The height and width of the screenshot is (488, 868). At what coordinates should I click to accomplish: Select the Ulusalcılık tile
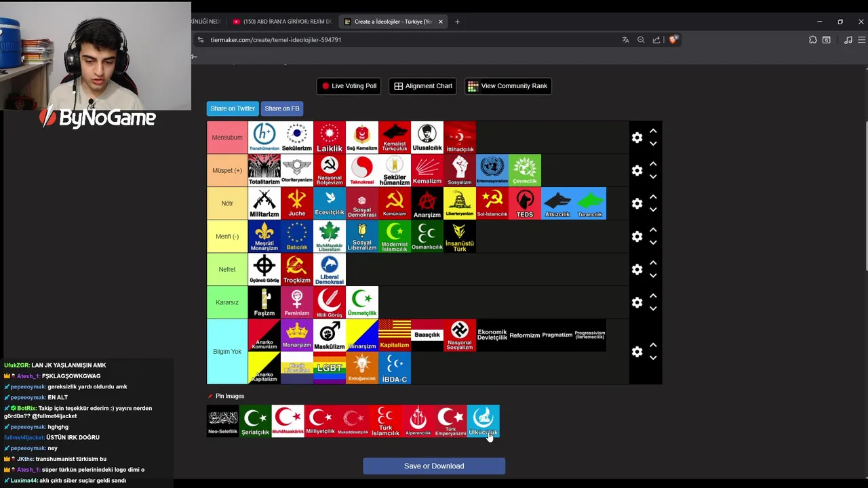(x=427, y=138)
